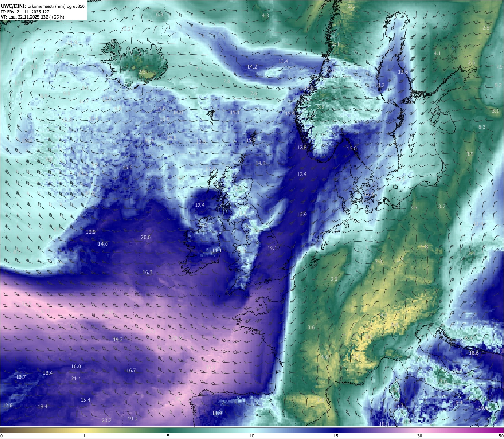Click the 17.8 value off Norway
504x439 pixels.
coord(302,147)
